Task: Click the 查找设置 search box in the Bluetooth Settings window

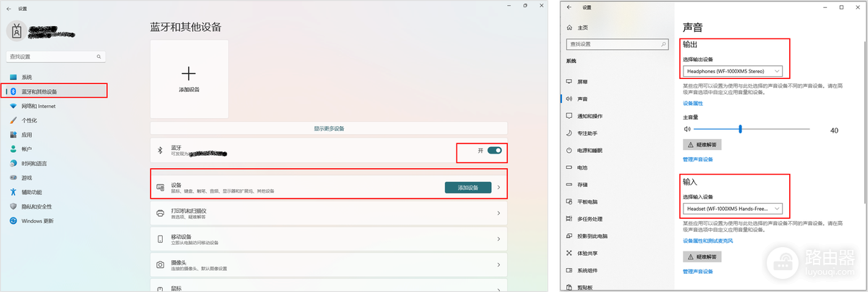Action: tap(56, 57)
